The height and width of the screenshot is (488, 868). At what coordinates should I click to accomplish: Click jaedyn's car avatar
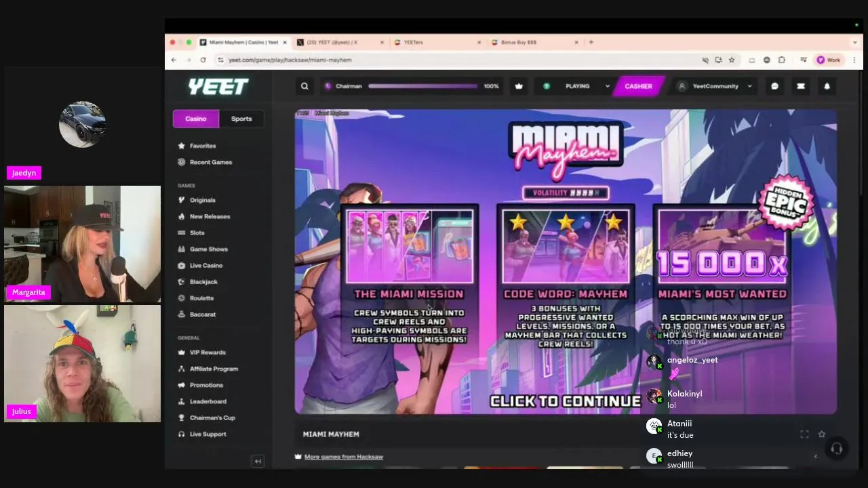82,124
